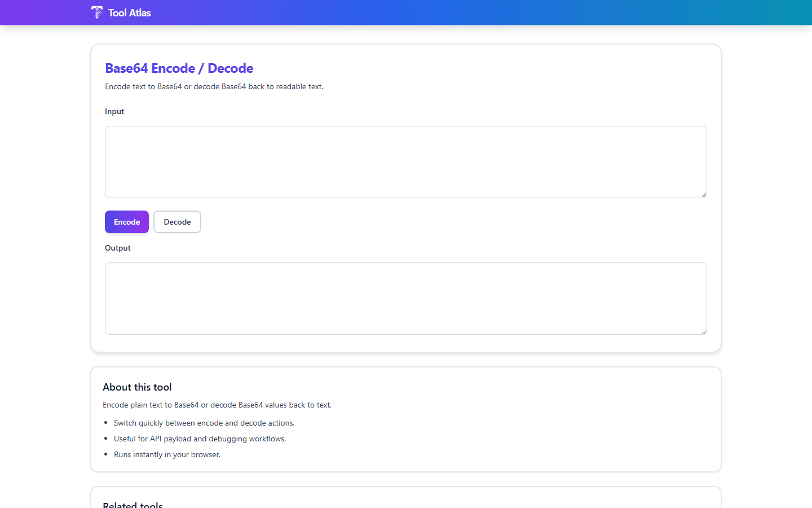Click inside the Input text area
This screenshot has height=508, width=812.
(x=405, y=161)
